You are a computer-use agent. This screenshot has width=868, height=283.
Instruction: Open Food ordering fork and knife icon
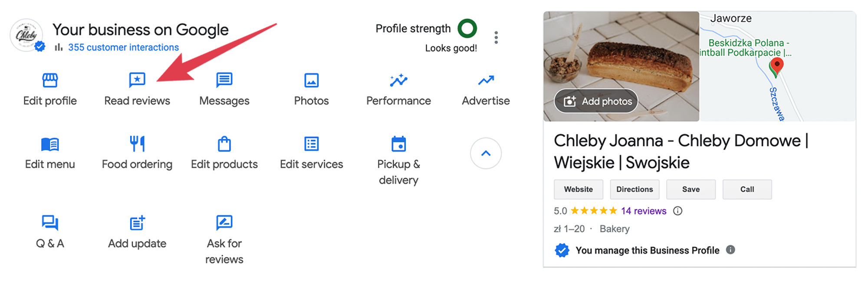(x=137, y=144)
